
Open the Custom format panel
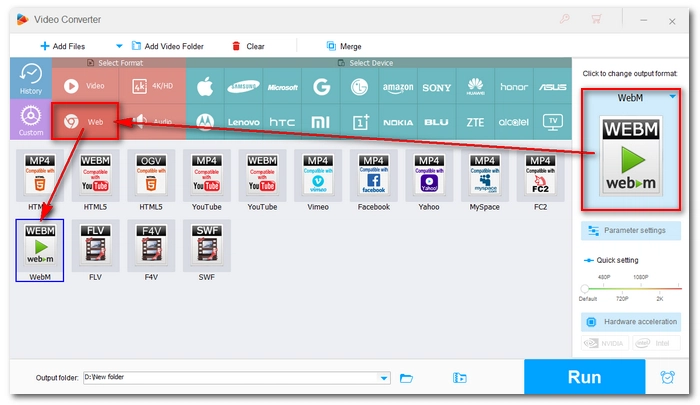[31, 119]
